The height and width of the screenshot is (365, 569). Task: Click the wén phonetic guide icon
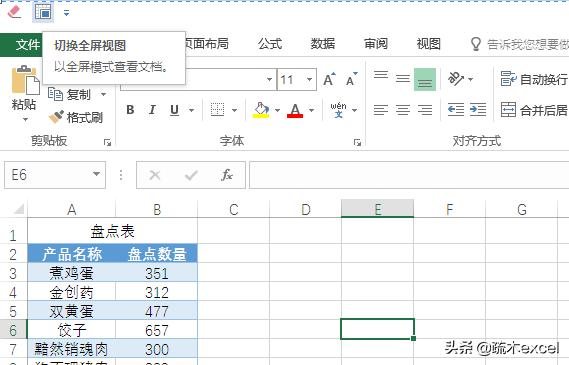click(x=338, y=110)
